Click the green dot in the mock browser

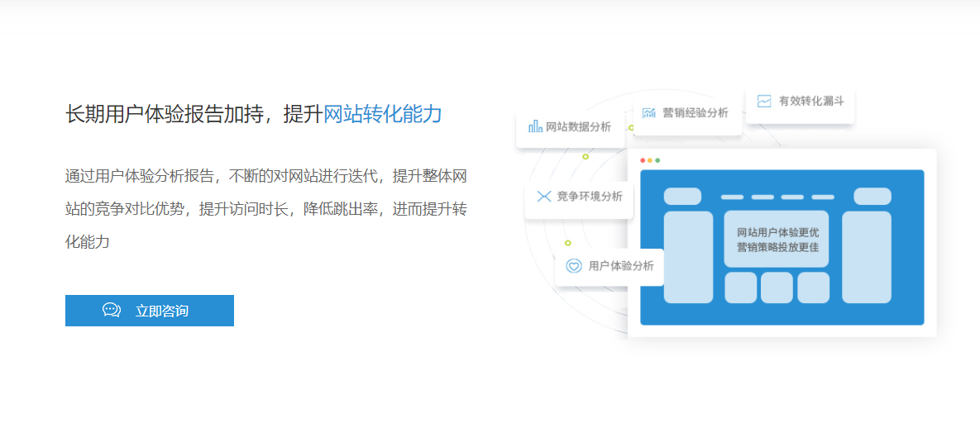pos(657,160)
